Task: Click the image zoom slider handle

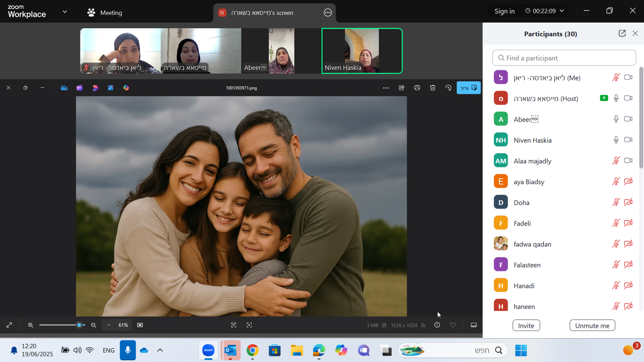Action: pyautogui.click(x=79, y=325)
